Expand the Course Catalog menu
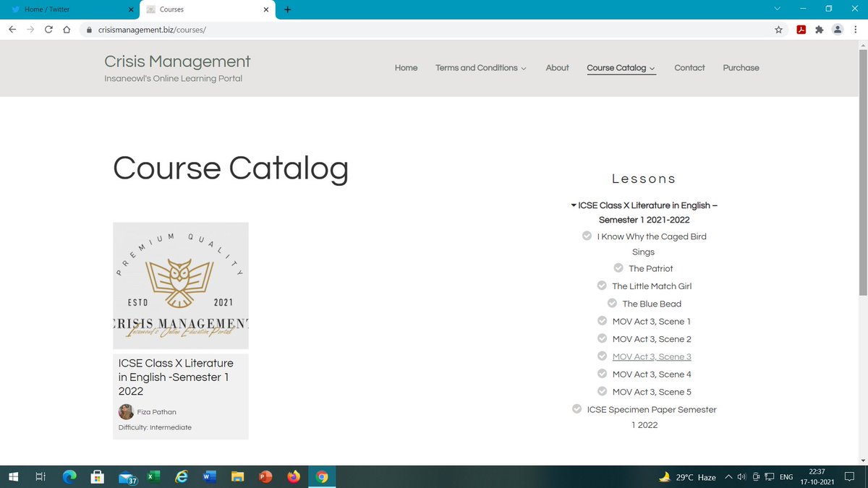The height and width of the screenshot is (488, 868). [652, 69]
